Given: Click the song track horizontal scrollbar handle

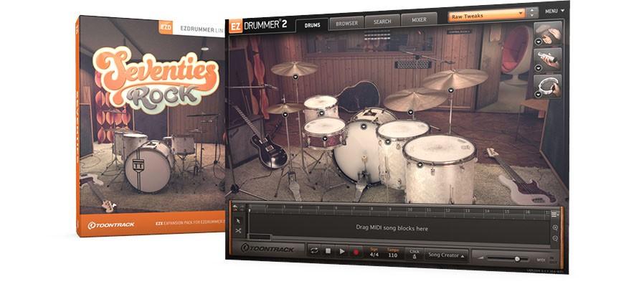Looking at the screenshot, I should click(x=260, y=237).
